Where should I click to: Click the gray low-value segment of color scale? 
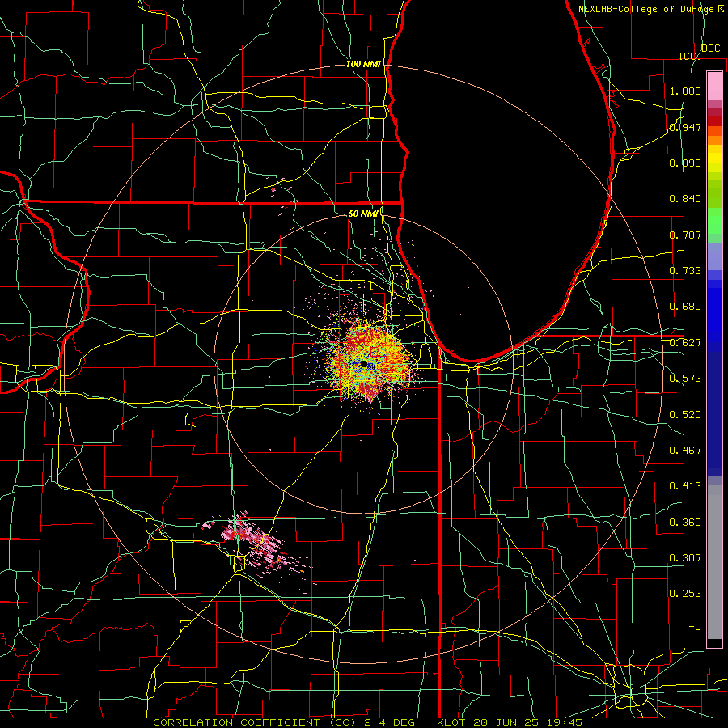(x=714, y=562)
